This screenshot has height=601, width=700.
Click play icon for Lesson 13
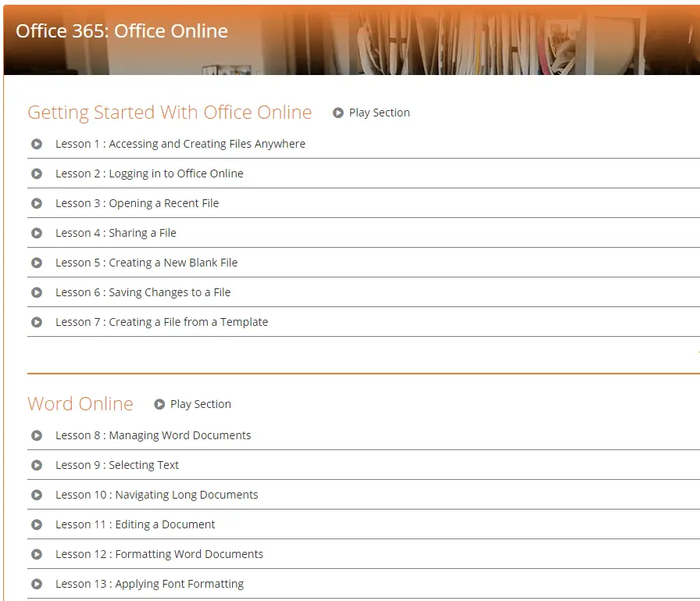[37, 584]
